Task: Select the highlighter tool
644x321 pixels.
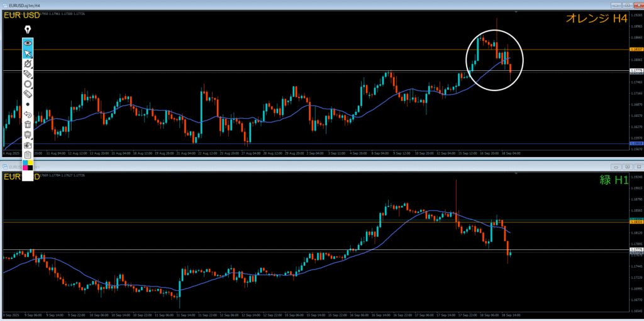Action: [x=28, y=74]
